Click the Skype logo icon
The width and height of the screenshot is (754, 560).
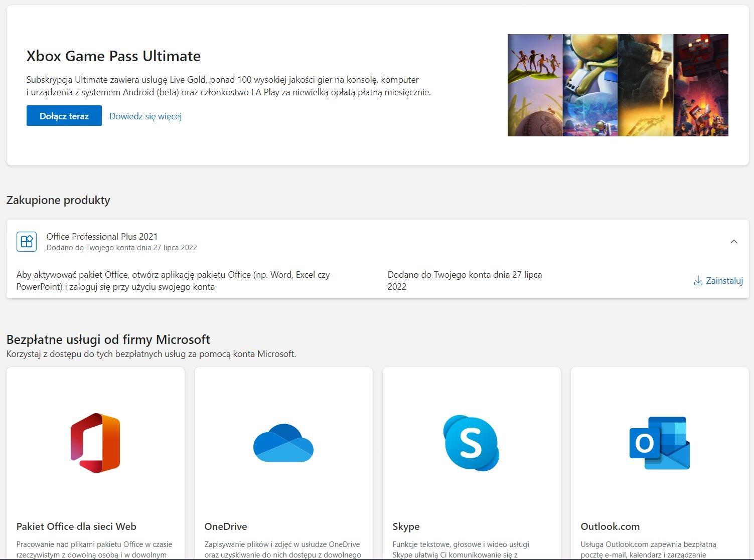472,443
